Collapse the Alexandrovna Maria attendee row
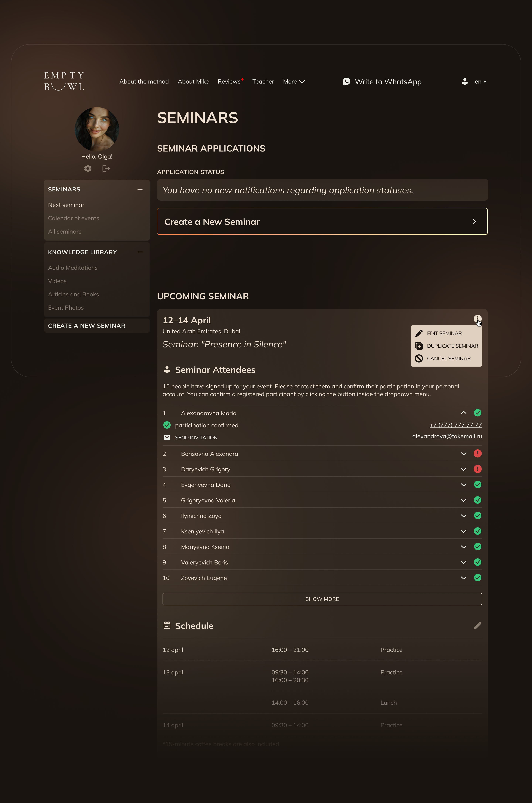Viewport: 532px width, 803px height. [463, 413]
